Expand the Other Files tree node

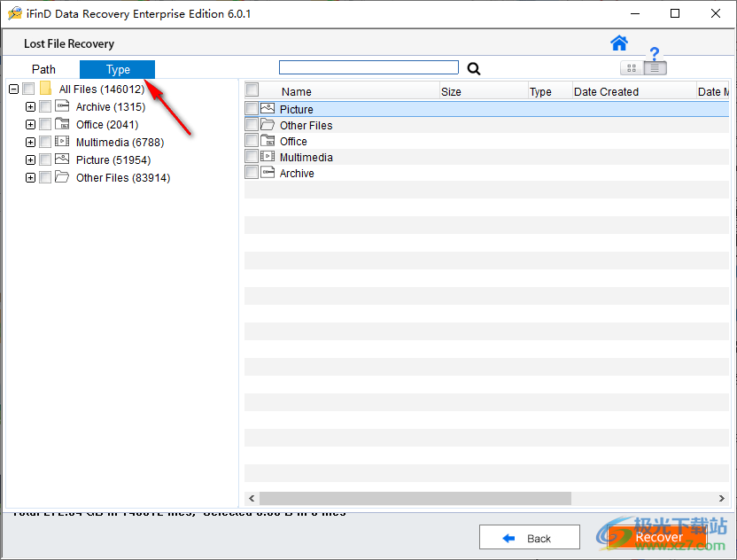pos(30,177)
